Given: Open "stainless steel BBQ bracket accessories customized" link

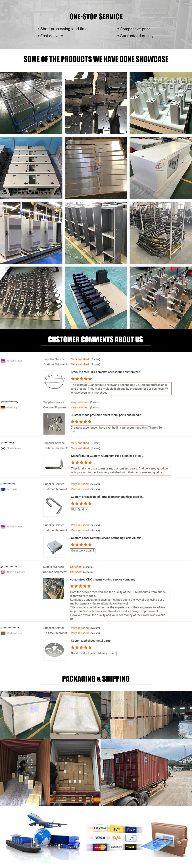Looking at the screenshot, I should tap(106, 372).
